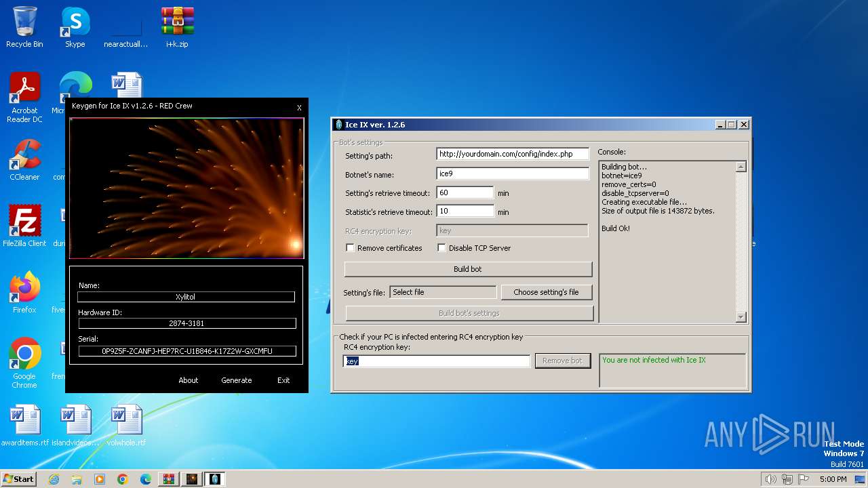
Task: Click the Setting's path input field
Action: 513,155
